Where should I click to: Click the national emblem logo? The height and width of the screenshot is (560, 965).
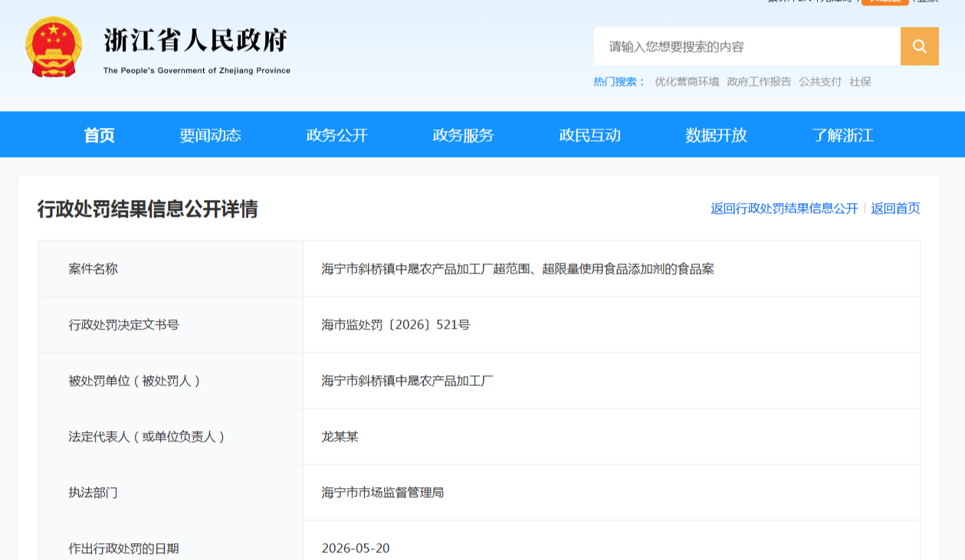[x=54, y=47]
